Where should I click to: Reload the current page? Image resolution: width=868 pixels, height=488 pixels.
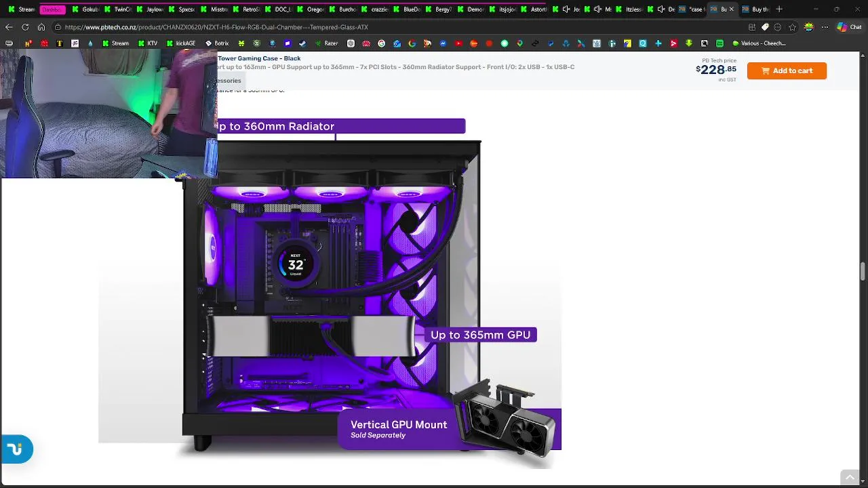25,27
